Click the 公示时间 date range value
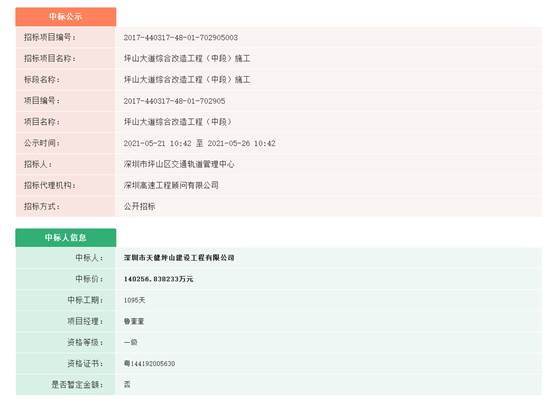This screenshot has width=554, height=403. coord(199,143)
